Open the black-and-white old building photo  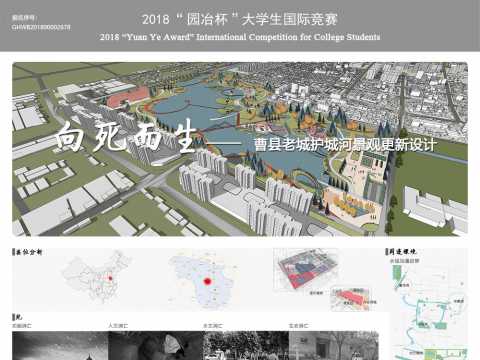pyautogui.click(x=334, y=346)
